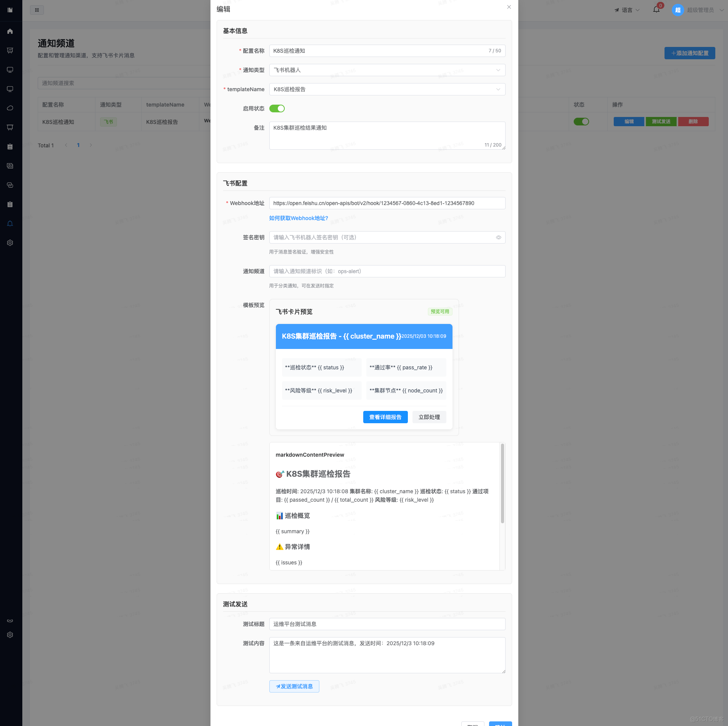Screen dimensions: 728x726
Task: Click the 通知频道 identifier input in the dialog
Action: tap(387, 271)
